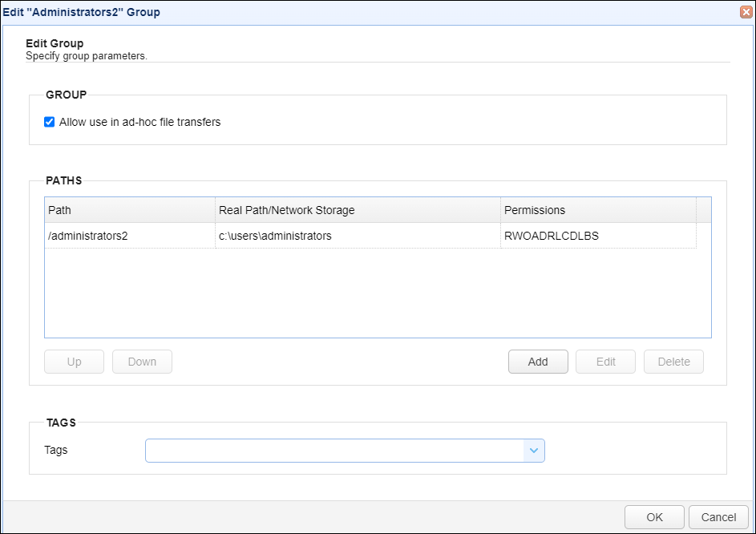
Task: Close the Edit Administrators2 Group dialog
Action: [746, 12]
